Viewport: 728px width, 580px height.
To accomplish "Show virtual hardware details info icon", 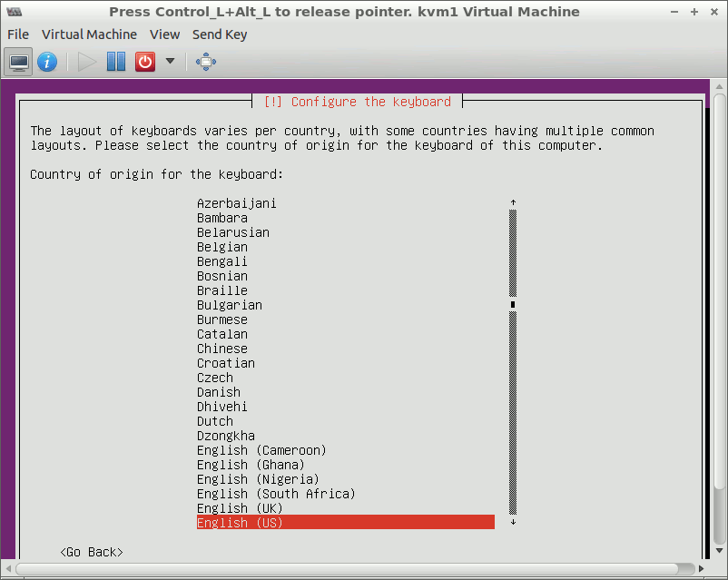I will 47,62.
